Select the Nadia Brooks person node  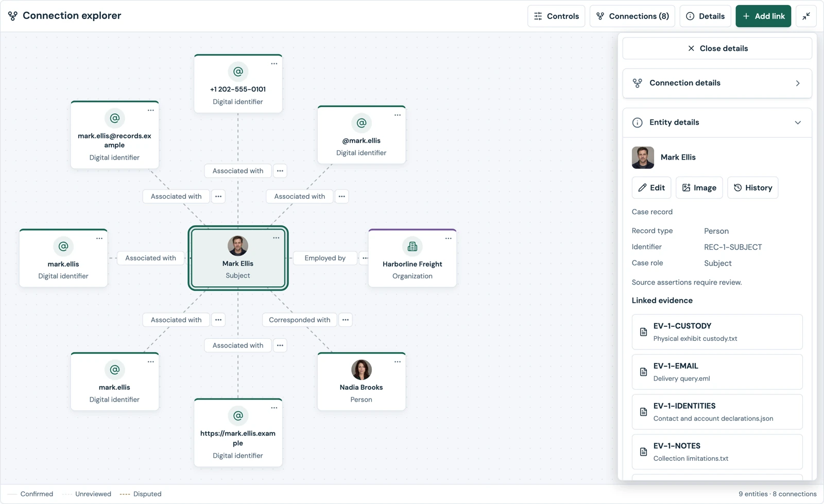(x=362, y=381)
